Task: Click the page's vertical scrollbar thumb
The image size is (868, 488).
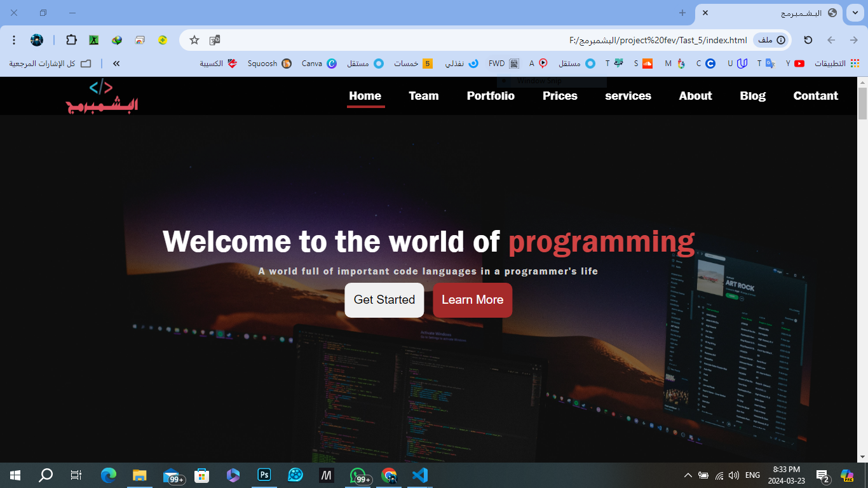Action: (862, 103)
